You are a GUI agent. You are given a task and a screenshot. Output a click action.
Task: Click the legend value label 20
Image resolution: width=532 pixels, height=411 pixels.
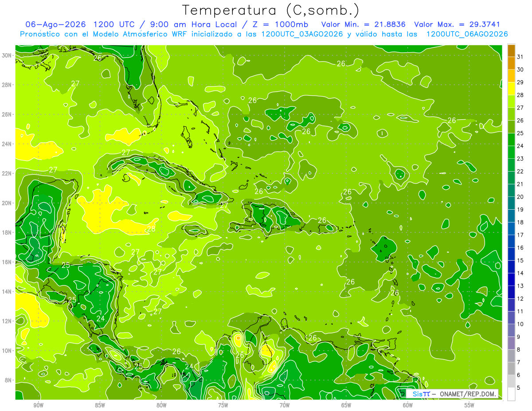click(520, 197)
